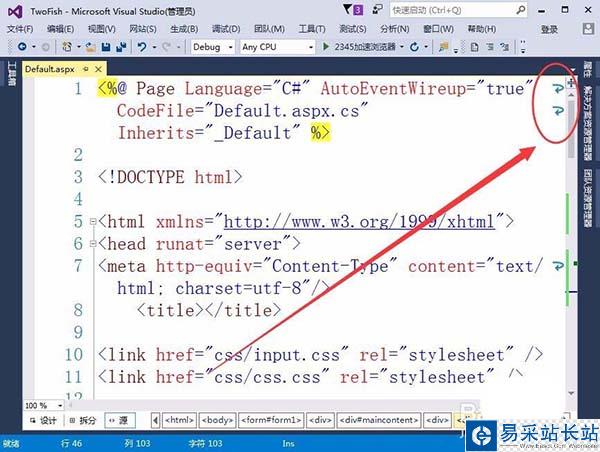Click the find in files toolbar icon
Viewport: 600px width, 452px height.
pyautogui.click(x=443, y=47)
